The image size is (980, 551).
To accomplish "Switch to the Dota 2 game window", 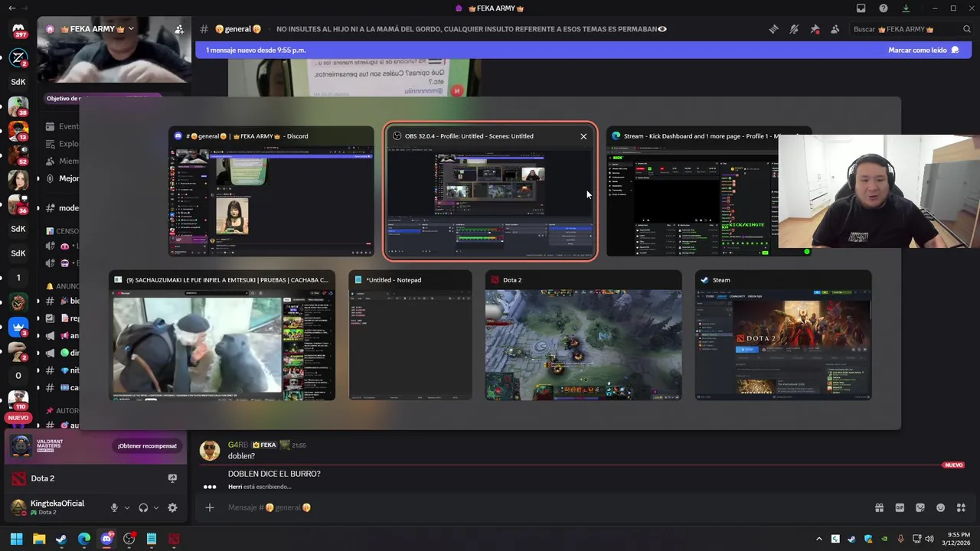I will point(583,335).
